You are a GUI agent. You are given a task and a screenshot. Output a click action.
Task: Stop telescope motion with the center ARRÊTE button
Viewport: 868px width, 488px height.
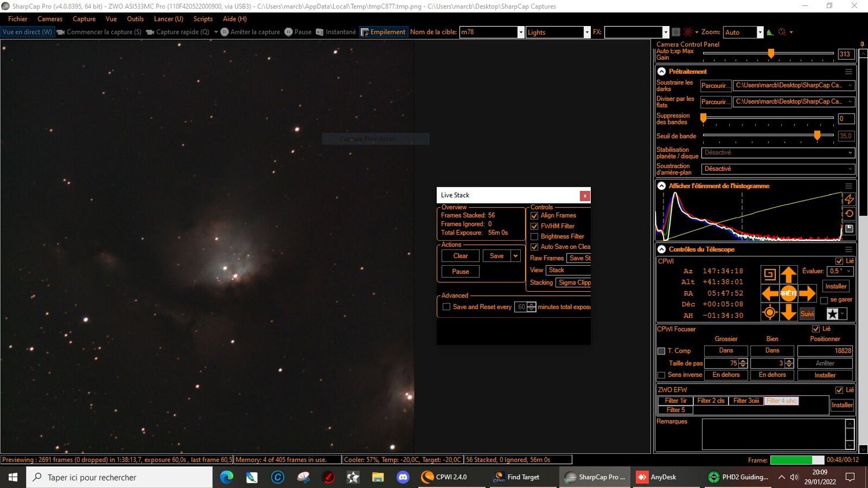pos(788,293)
